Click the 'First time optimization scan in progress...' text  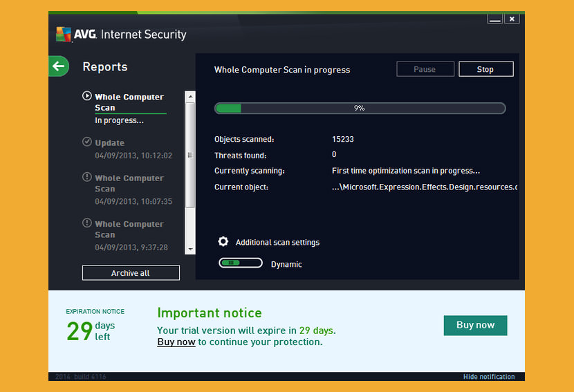click(406, 171)
